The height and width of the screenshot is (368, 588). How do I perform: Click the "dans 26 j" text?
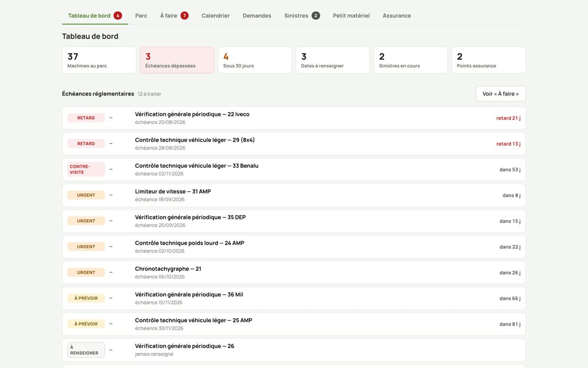coord(510,272)
